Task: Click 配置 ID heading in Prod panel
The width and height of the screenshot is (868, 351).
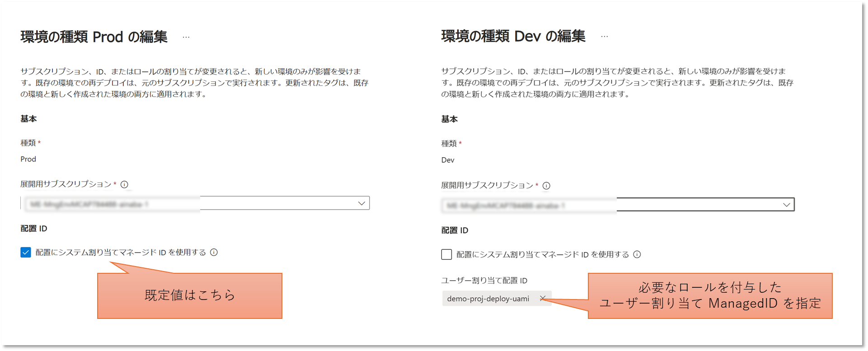Action: pos(34,229)
